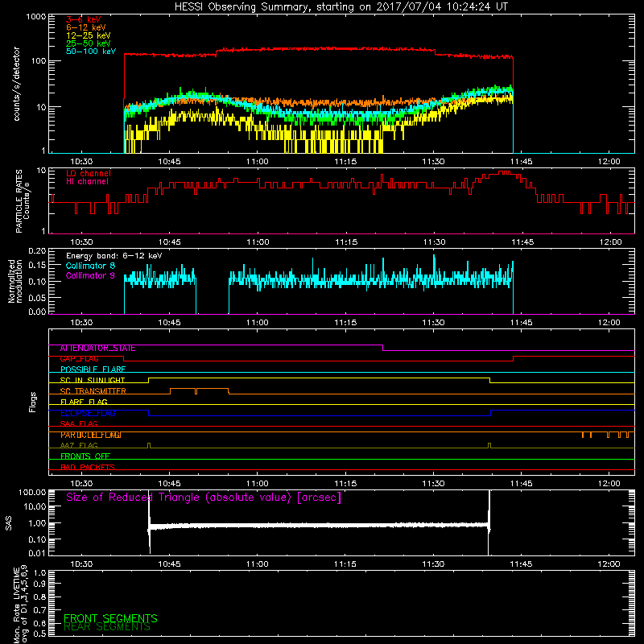Screen dimensions: 644x644
Task: Click the Normalized modulation axis label
Action: [15, 281]
